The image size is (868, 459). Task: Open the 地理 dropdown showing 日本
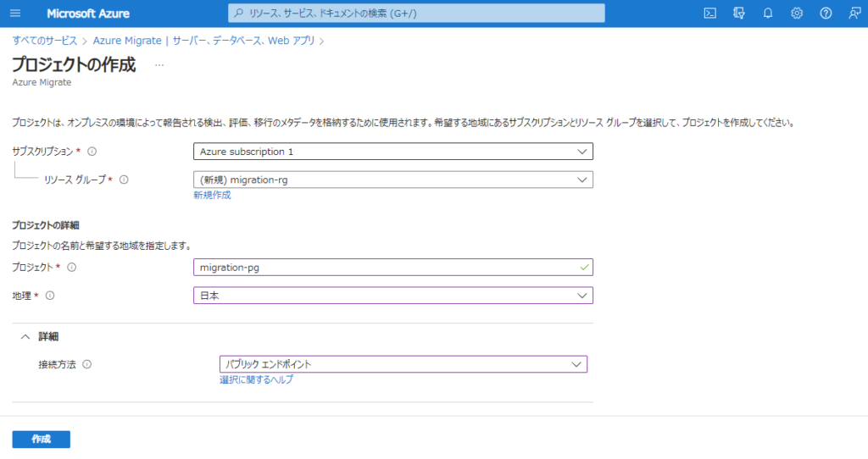393,296
